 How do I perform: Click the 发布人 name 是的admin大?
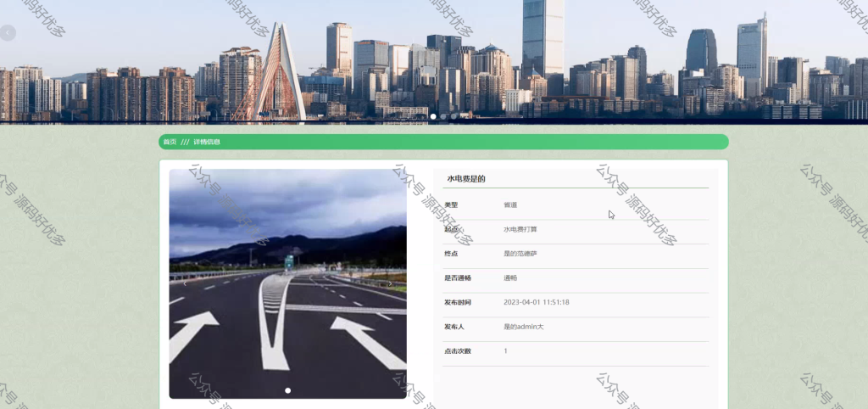point(524,327)
